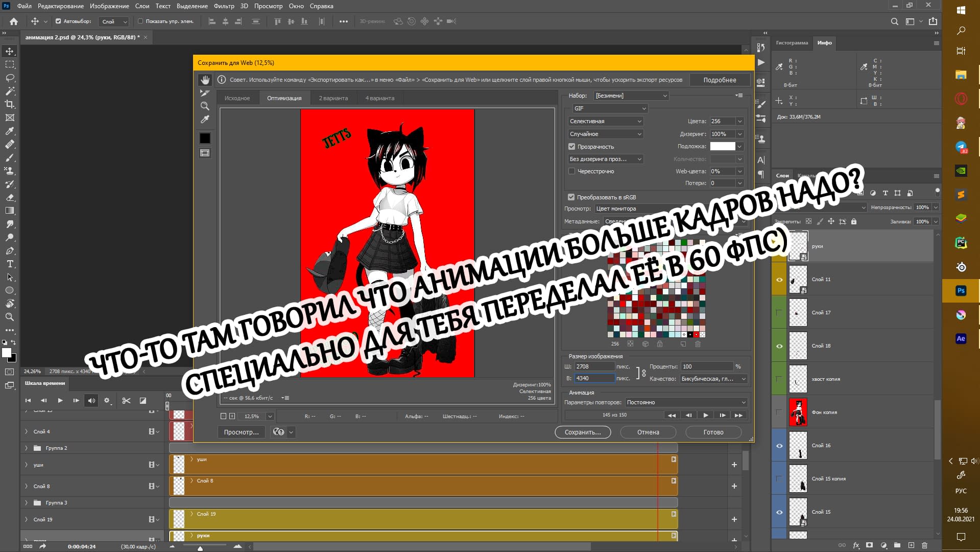Viewport: 980px width, 552px height.
Task: Click the Home icon in options bar
Action: (x=14, y=21)
